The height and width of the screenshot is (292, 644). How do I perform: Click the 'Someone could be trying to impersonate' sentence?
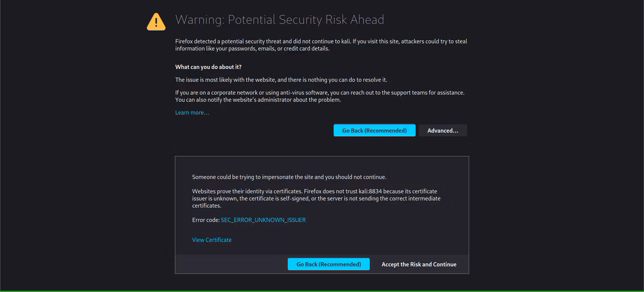click(x=289, y=177)
